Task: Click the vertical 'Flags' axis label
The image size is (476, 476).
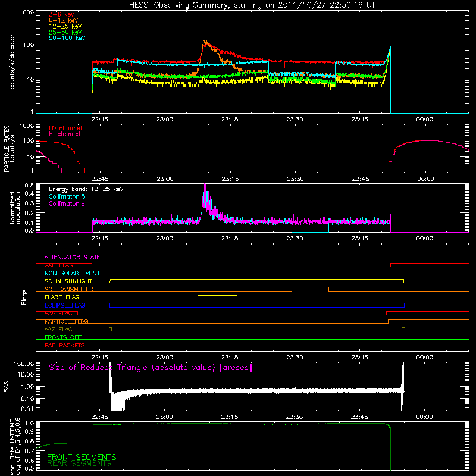Action: coord(24,297)
